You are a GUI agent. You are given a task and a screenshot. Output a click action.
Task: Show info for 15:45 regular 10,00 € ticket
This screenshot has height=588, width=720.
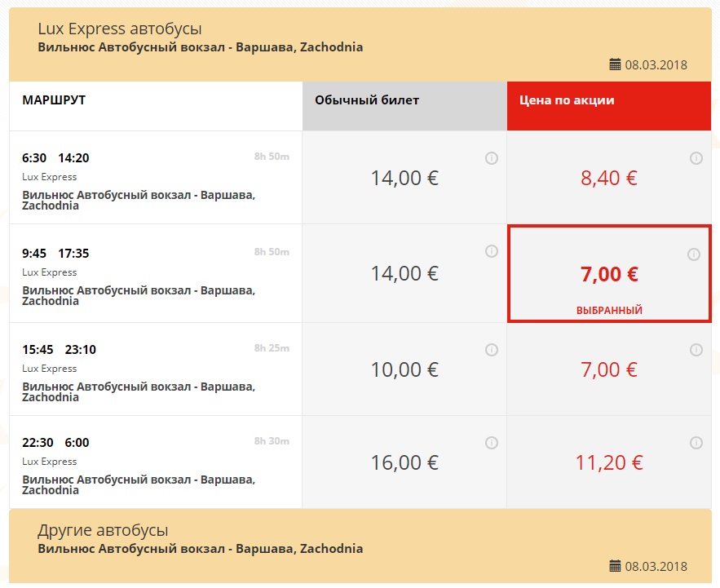pyautogui.click(x=491, y=350)
